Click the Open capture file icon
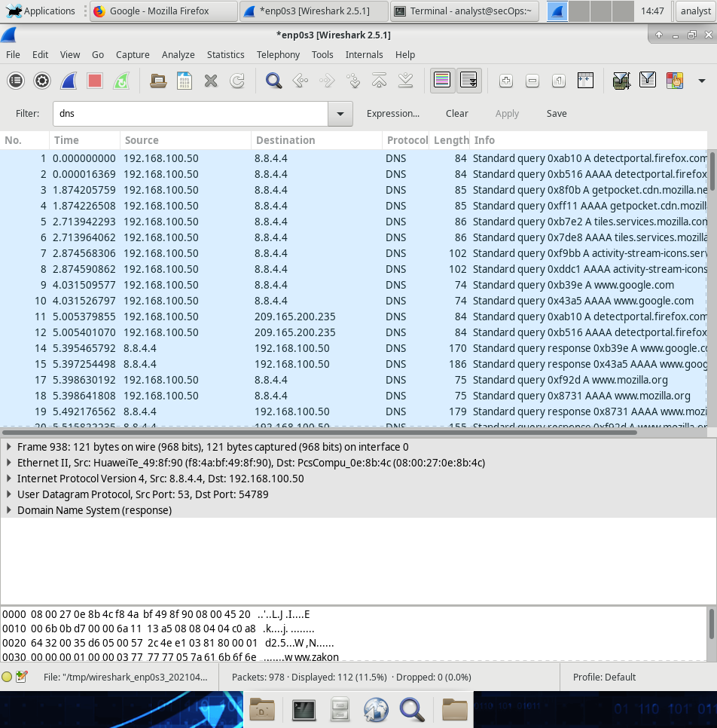Screen dimensions: 717x728 pyautogui.click(x=158, y=81)
